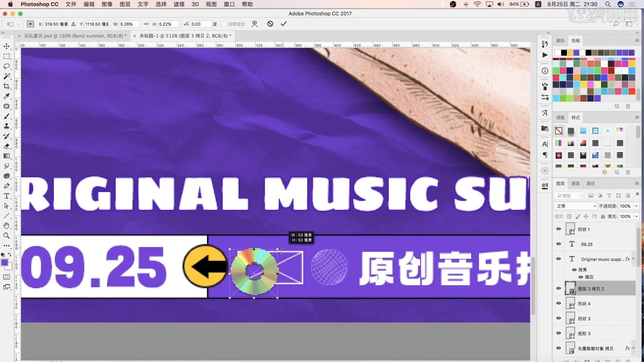Cancel the transform in options bar
Screen dimensions: 644x362
tap(270, 24)
